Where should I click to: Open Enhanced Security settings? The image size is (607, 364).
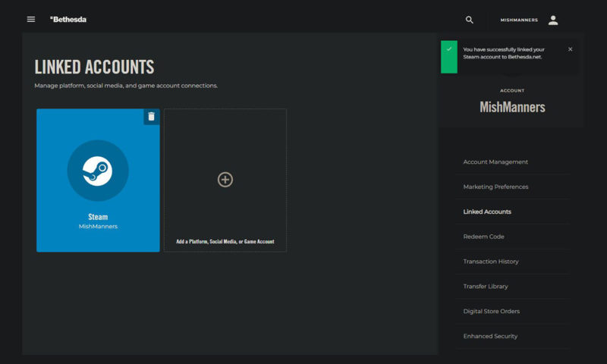(x=490, y=336)
